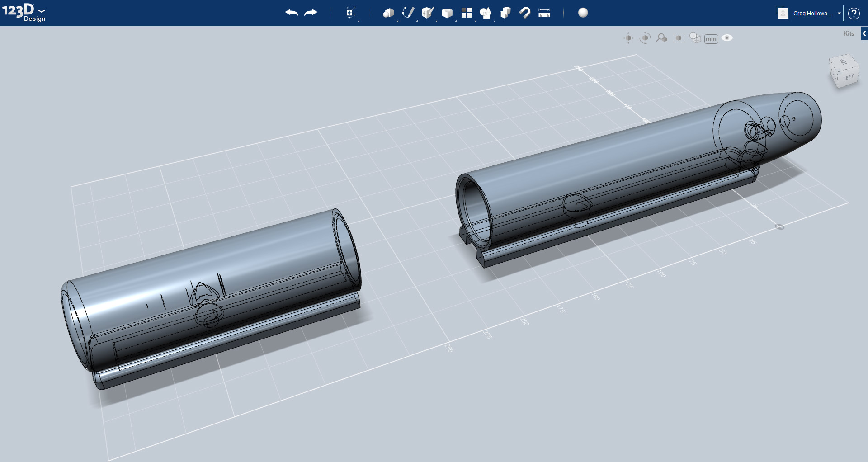Screen dimensions: 868x462
Task: Open the Grouping tool
Action: 486,13
